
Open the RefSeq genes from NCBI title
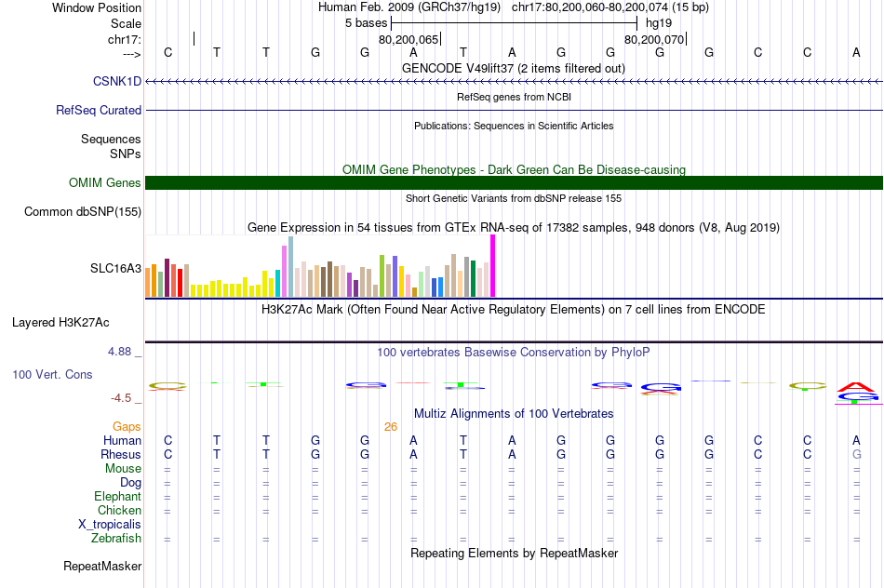pos(514,97)
